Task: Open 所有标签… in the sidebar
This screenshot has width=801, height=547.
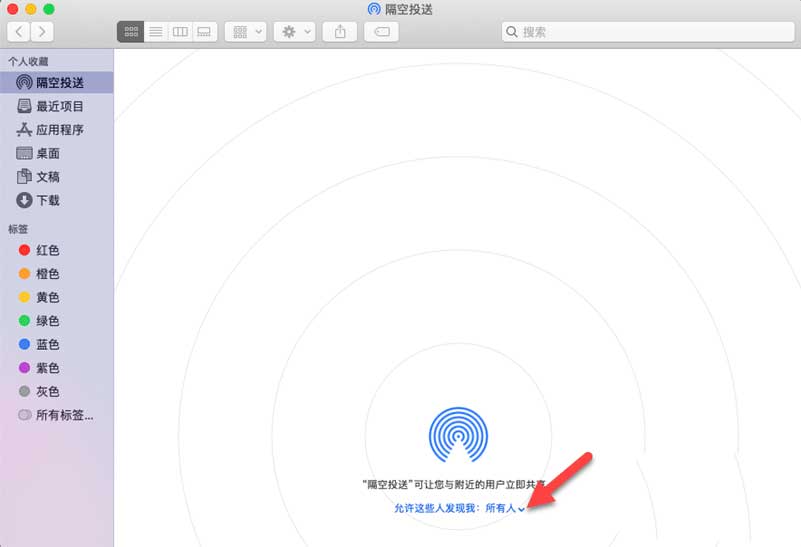Action: (x=57, y=415)
